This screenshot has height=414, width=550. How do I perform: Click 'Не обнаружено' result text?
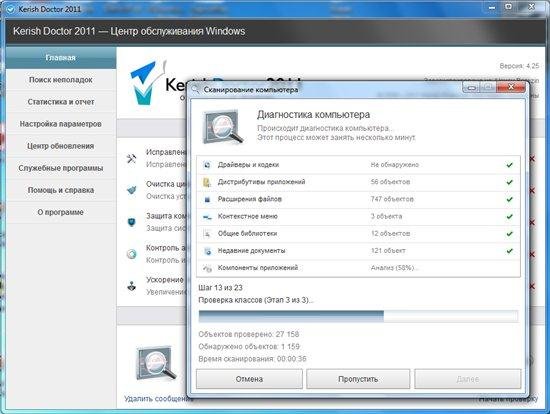pos(395,165)
